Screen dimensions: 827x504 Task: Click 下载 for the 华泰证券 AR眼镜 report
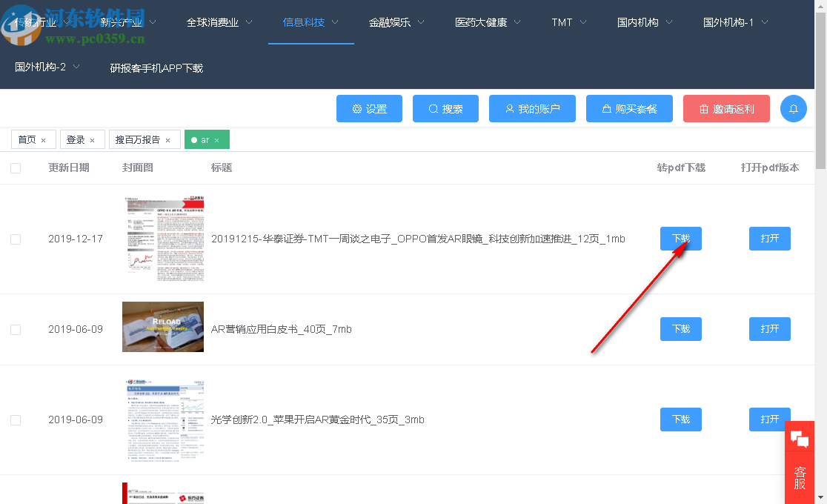click(x=680, y=239)
